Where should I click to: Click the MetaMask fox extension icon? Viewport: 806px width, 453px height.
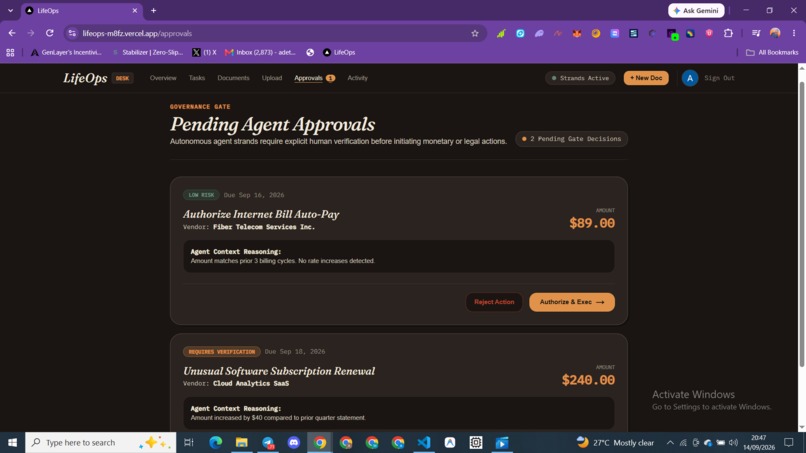[x=577, y=33]
